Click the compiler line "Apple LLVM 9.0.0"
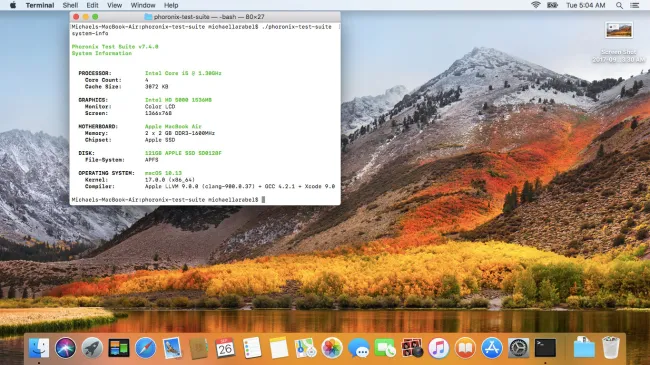Viewport: 650px width, 365px height. [171, 186]
